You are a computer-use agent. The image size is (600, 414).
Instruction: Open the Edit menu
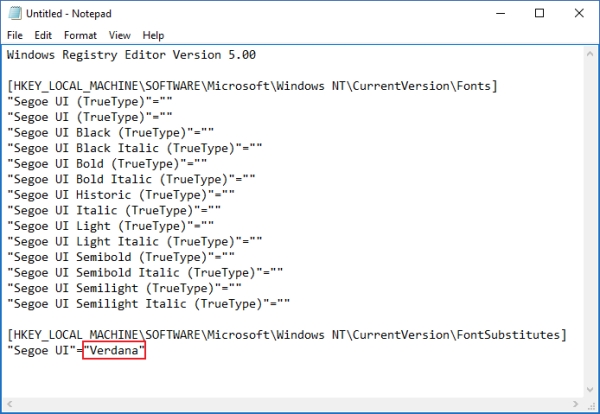point(43,36)
